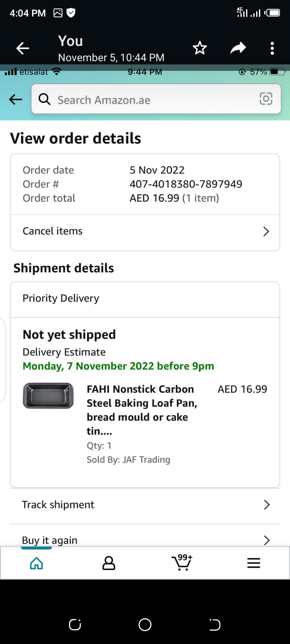Viewport: 290px width, 644px height.
Task: Open the loaf pan product thumbnail
Action: click(48, 396)
